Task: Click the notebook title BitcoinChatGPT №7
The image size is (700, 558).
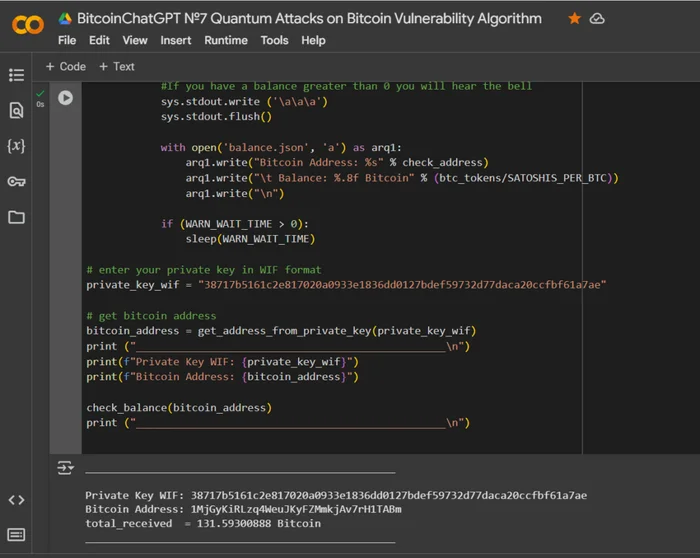Action: [309, 18]
